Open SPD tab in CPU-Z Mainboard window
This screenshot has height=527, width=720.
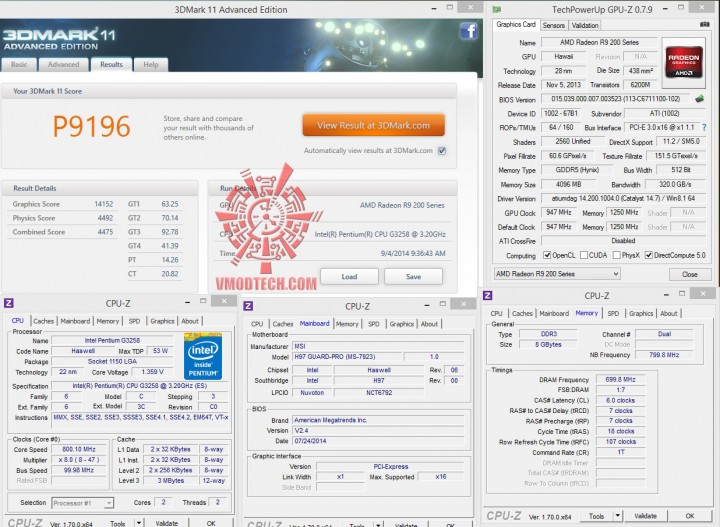point(374,324)
